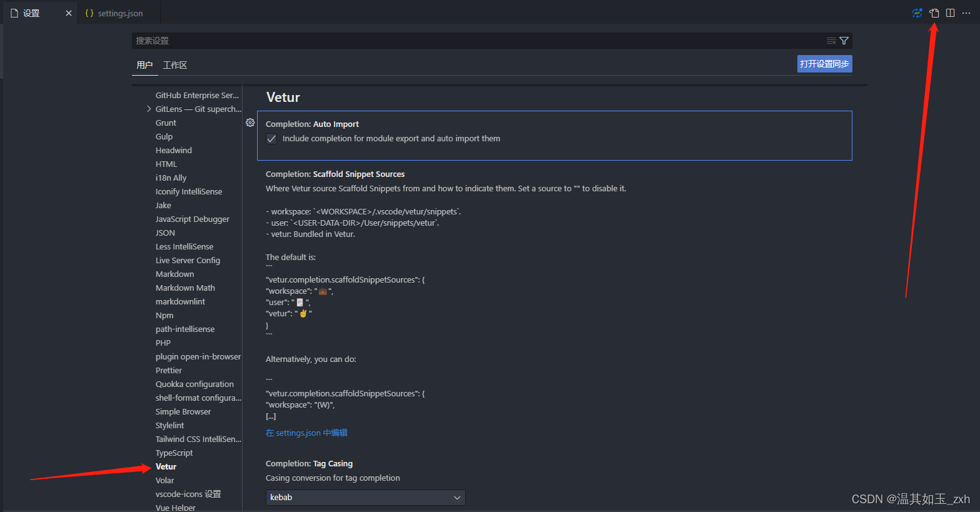The image size is (980, 512).
Task: Select Simple Browser in settings tree
Action: click(183, 411)
